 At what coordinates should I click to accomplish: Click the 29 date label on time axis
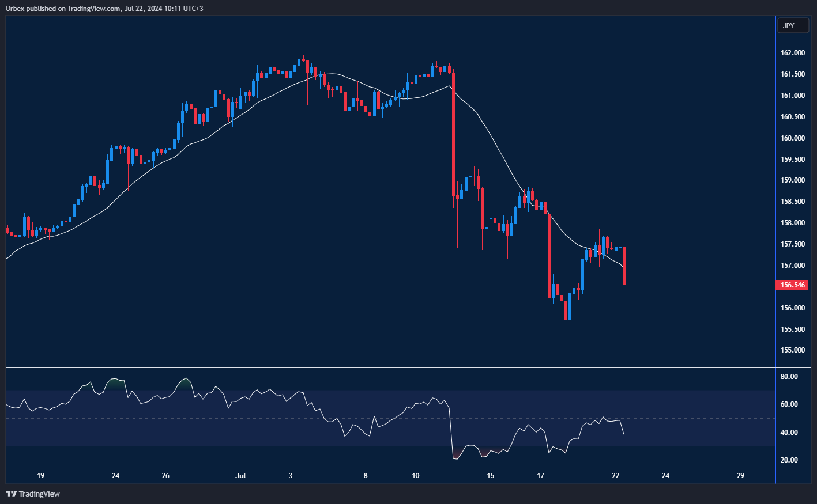click(741, 476)
